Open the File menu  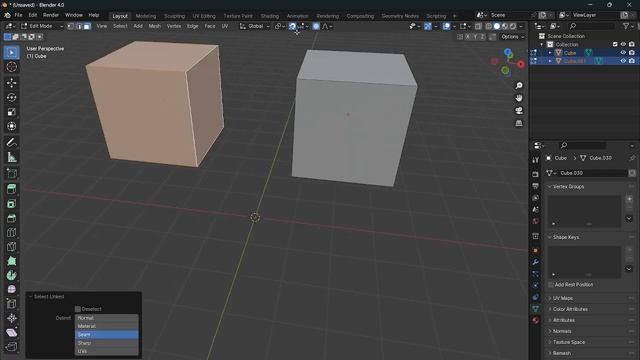pos(18,15)
